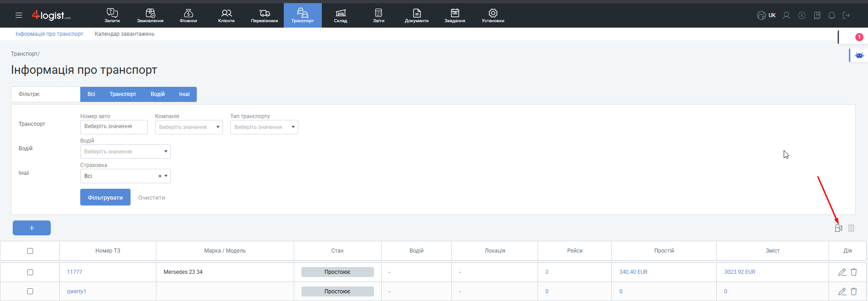
Task: Open the user profile icon
Action: [x=786, y=15]
